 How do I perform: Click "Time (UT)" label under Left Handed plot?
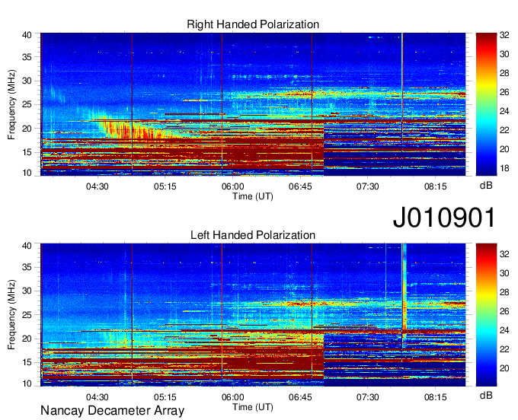[253, 407]
